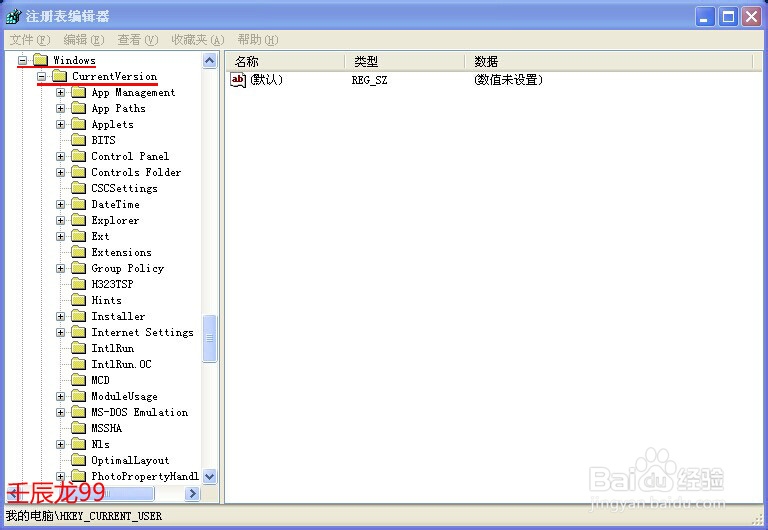Open the 编辑(E) menu
The height and width of the screenshot is (530, 768).
[84, 40]
